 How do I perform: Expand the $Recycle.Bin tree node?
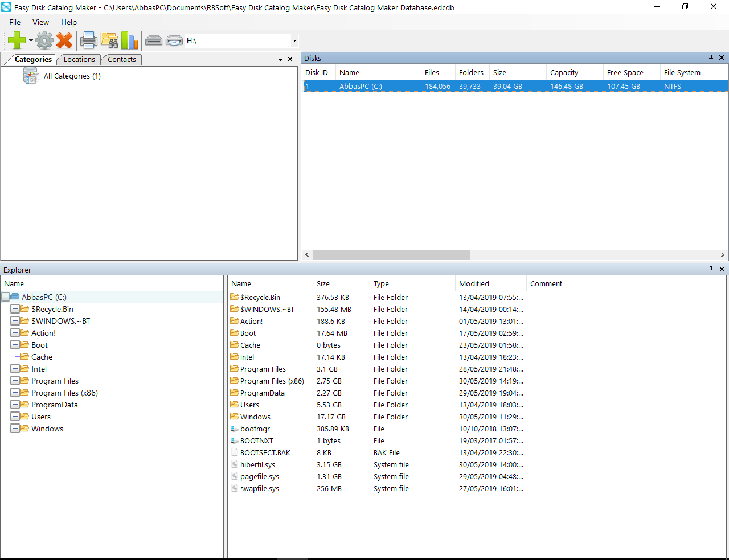click(x=15, y=309)
